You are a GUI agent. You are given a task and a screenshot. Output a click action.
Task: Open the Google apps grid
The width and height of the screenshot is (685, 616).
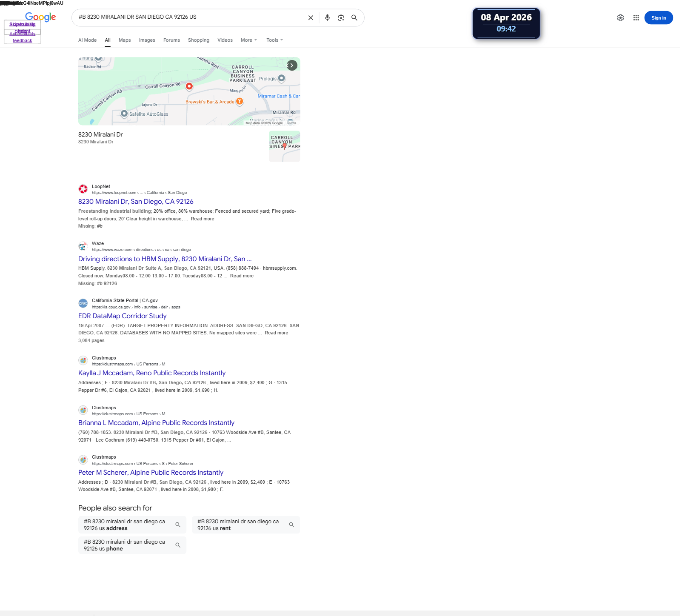click(x=636, y=18)
